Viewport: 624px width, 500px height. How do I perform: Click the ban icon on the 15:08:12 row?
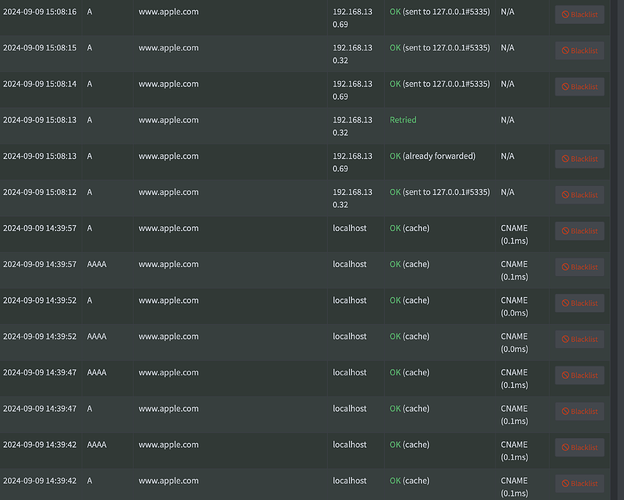(565, 195)
